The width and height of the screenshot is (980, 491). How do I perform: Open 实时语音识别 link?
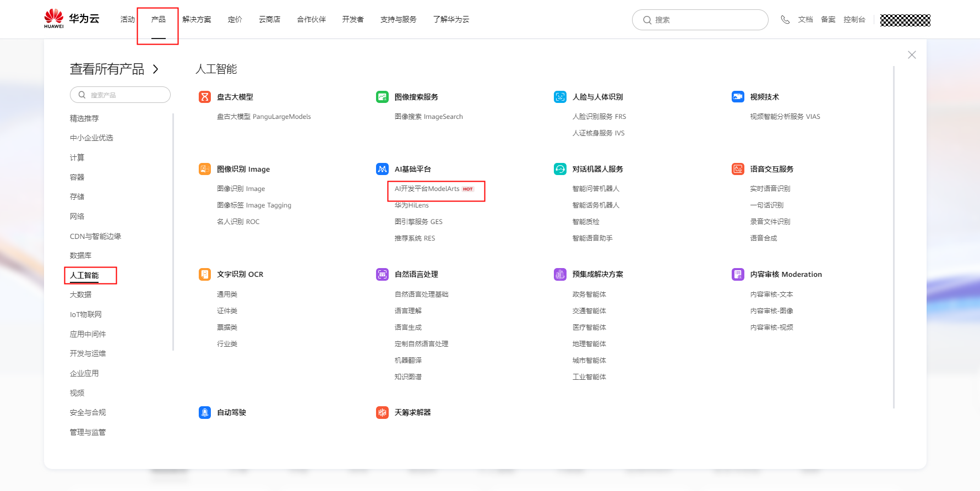[x=770, y=189]
